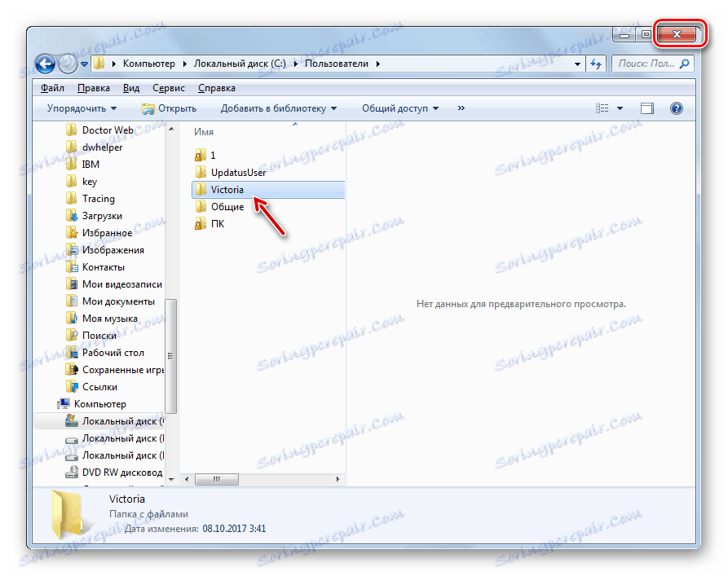
Task: Open the view options dropdown arrow
Action: tap(620, 108)
